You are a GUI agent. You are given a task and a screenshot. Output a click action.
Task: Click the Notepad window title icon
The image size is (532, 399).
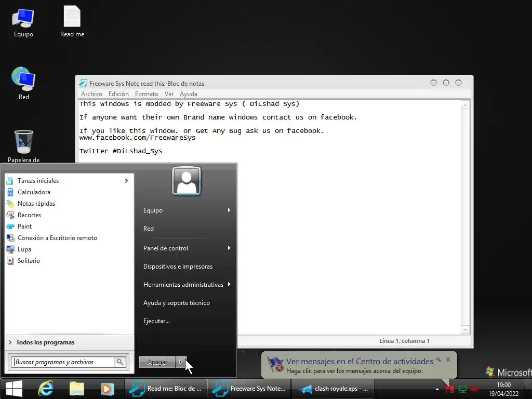coord(83,83)
